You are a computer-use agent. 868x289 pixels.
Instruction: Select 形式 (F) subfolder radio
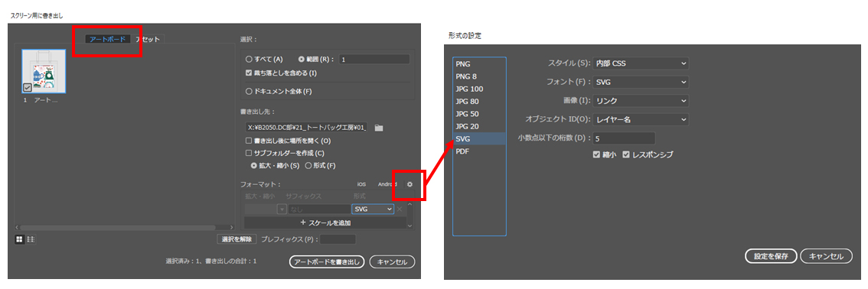[308, 165]
